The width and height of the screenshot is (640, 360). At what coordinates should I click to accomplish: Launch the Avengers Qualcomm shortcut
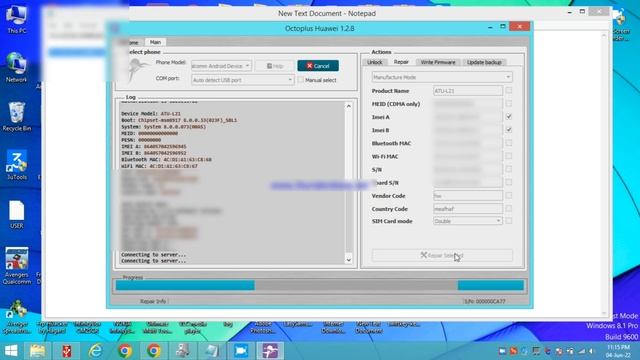[16, 266]
